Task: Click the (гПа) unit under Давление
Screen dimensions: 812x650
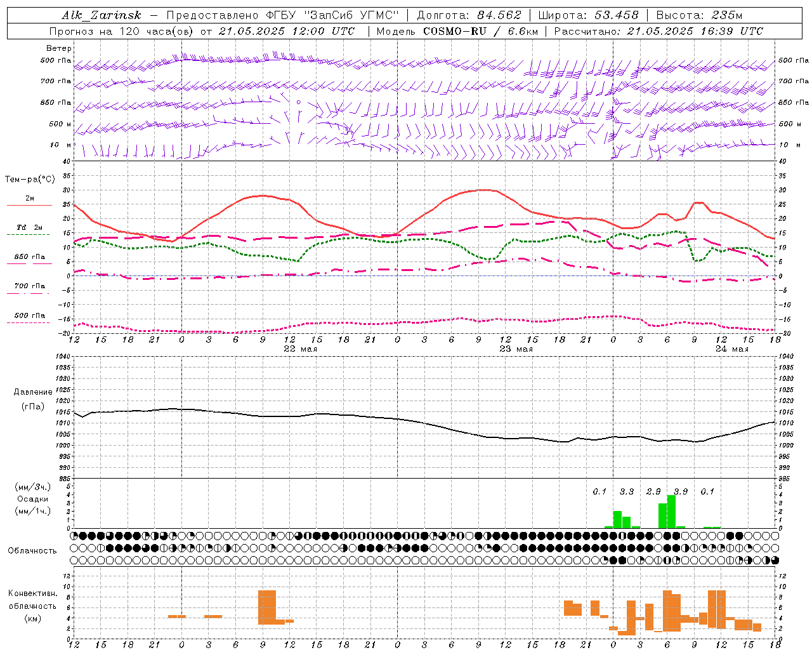Action: click(32, 407)
